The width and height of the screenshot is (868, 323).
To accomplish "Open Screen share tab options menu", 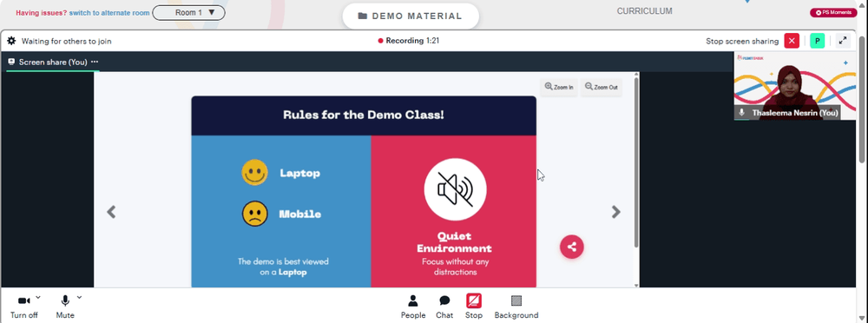I will click(x=95, y=62).
